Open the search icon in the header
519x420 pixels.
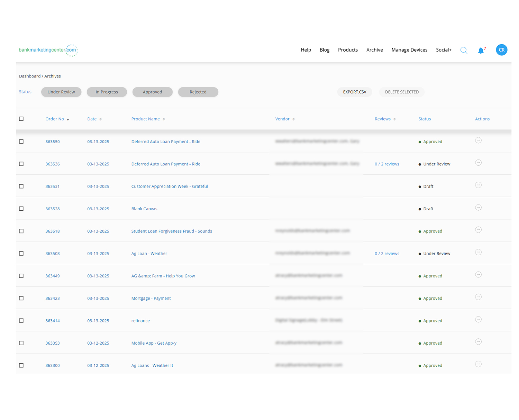pyautogui.click(x=464, y=50)
